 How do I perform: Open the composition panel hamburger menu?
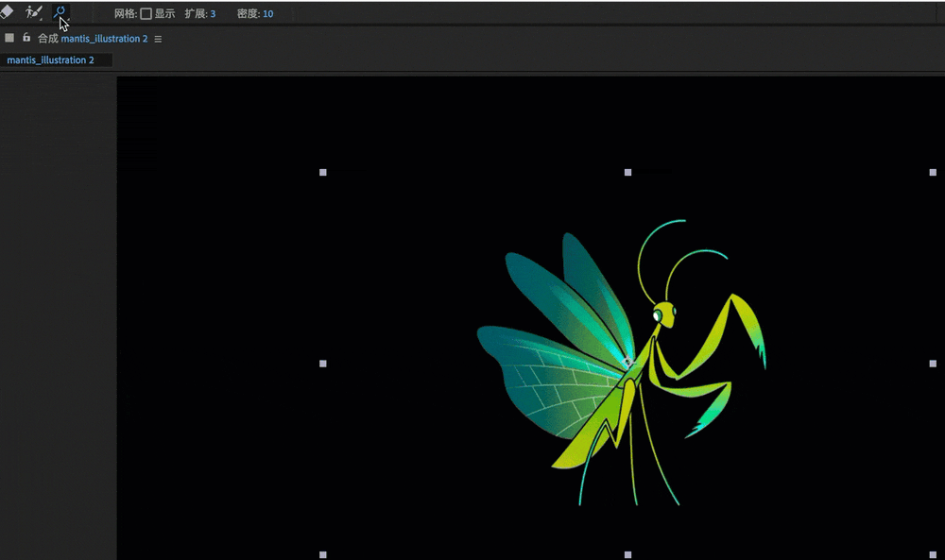click(x=158, y=39)
